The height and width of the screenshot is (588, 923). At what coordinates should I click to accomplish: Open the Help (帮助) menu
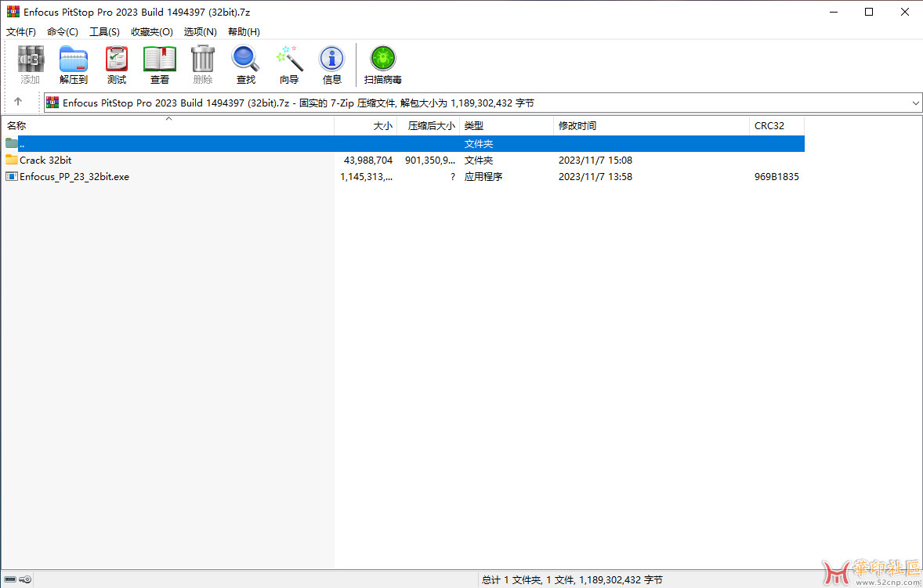tap(244, 32)
